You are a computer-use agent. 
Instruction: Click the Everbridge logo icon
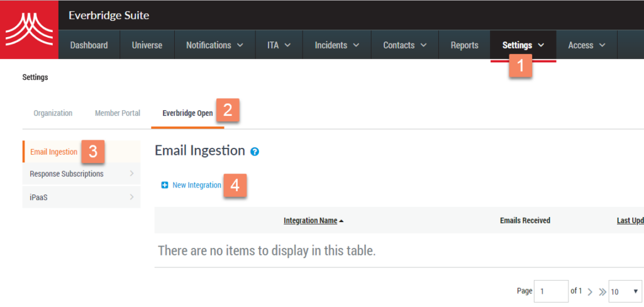click(x=29, y=30)
